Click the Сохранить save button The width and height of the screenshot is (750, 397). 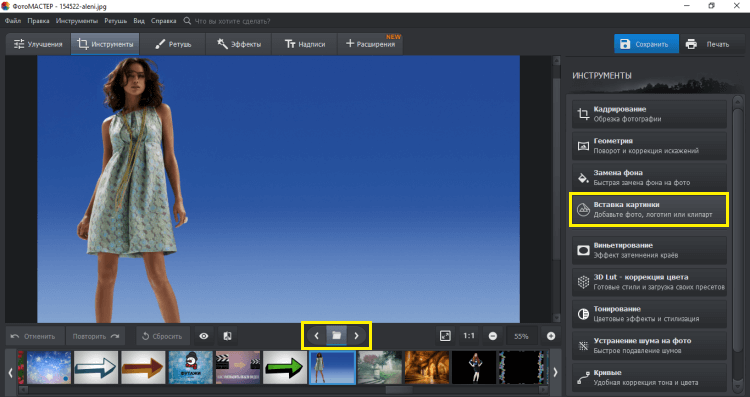click(646, 44)
